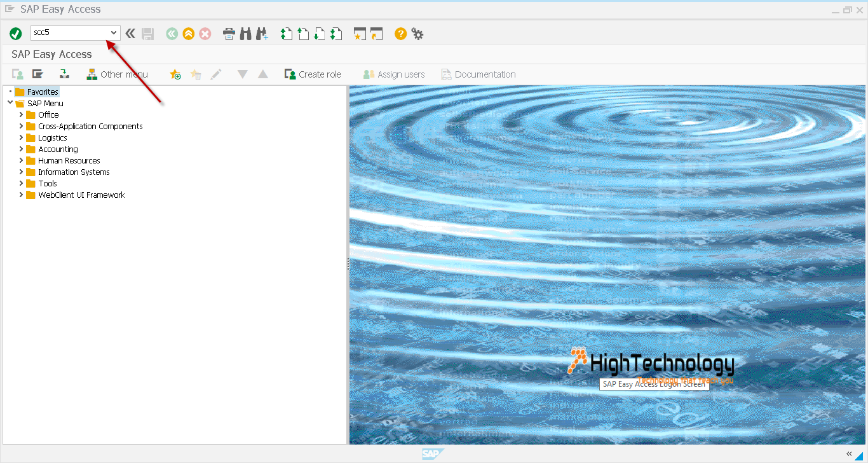The image size is (868, 463).
Task: Click into the transaction command field
Action: click(69, 32)
